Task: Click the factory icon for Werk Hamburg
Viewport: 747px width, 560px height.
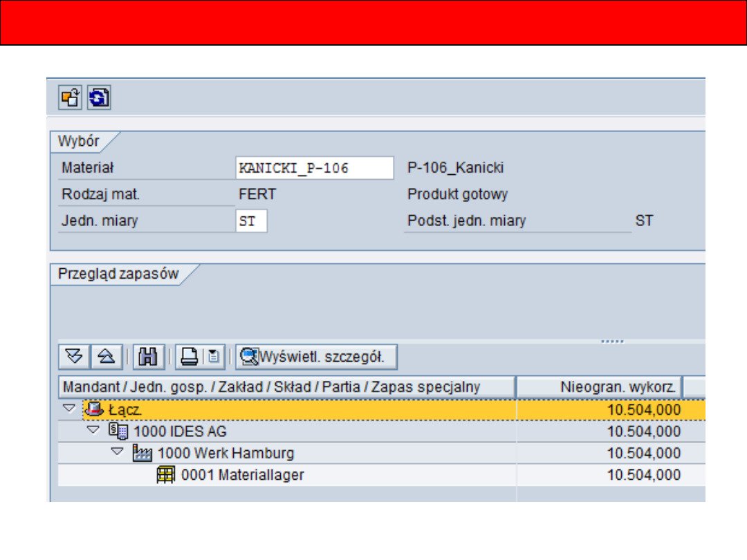Action: [141, 454]
